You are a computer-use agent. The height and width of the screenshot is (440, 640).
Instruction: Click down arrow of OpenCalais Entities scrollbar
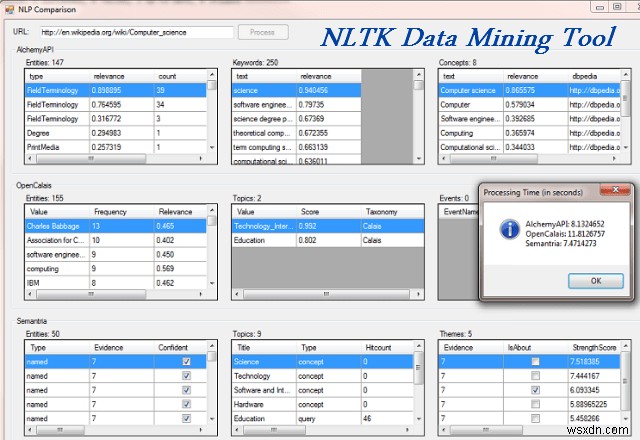(212, 283)
